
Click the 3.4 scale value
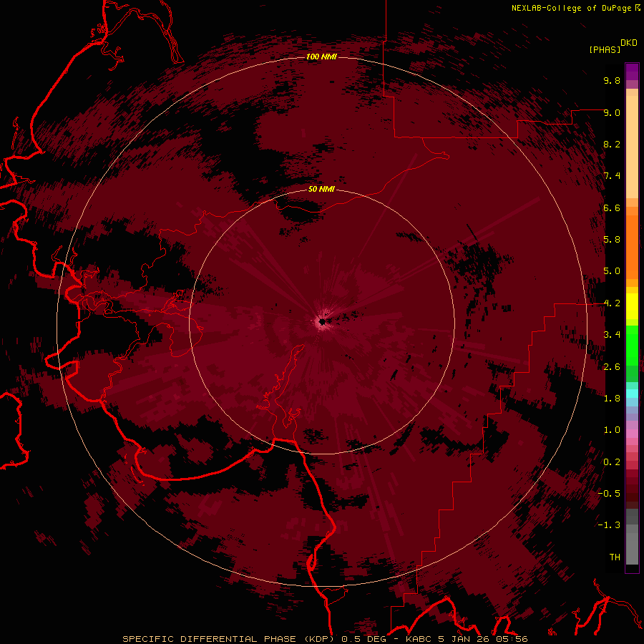pos(612,335)
